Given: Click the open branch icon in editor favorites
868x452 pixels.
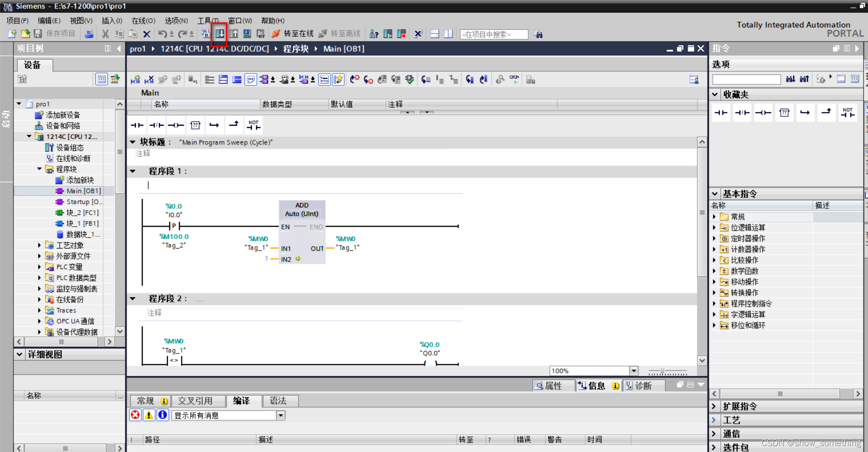Looking at the screenshot, I should (214, 125).
